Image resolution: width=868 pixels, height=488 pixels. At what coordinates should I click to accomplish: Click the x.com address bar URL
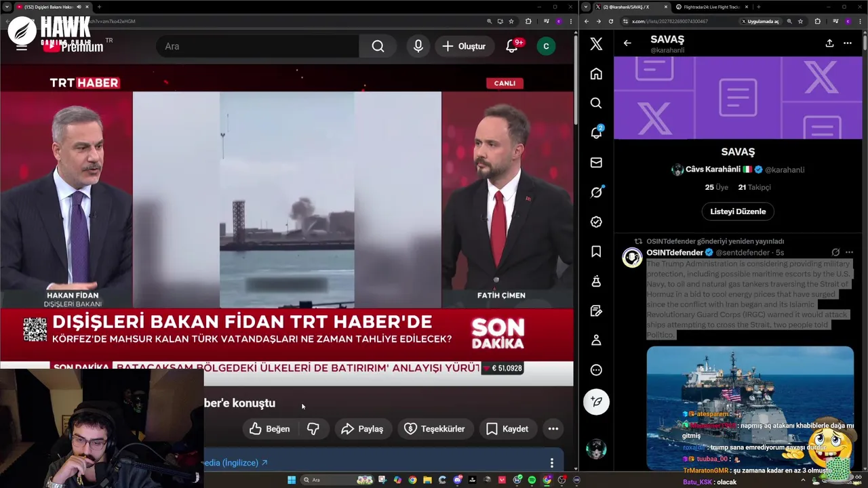click(x=670, y=21)
